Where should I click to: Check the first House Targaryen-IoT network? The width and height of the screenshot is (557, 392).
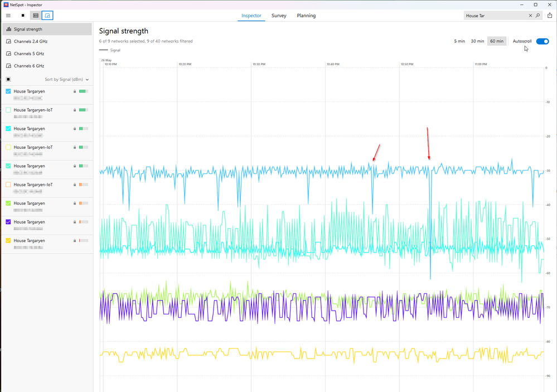tap(8, 110)
